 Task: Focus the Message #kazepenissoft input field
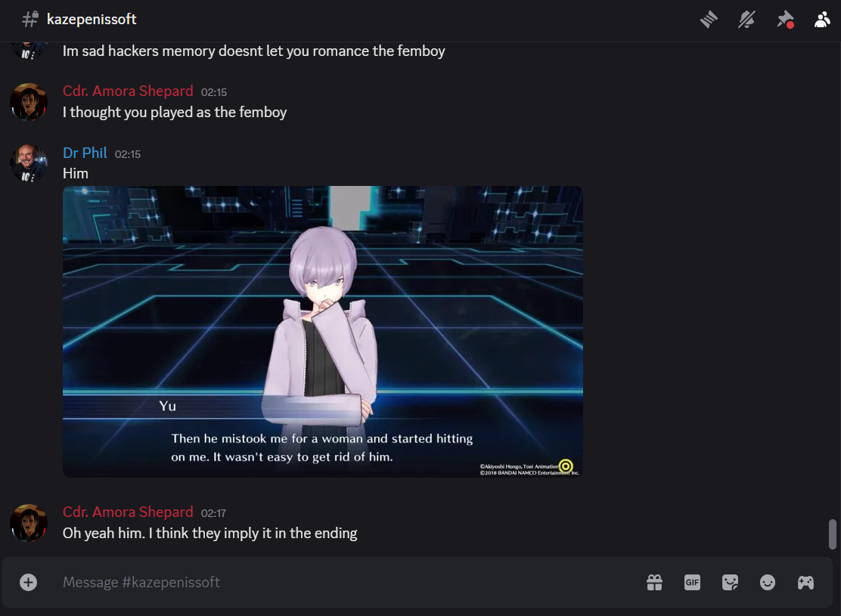(x=349, y=582)
